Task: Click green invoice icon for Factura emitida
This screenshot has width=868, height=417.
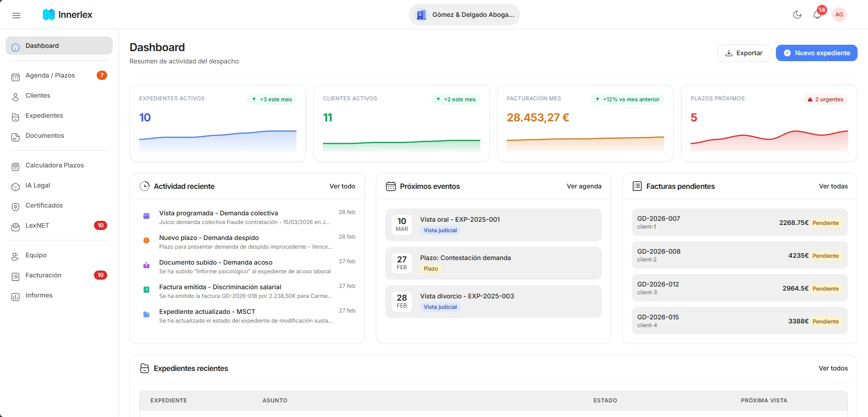Action: coord(146,290)
